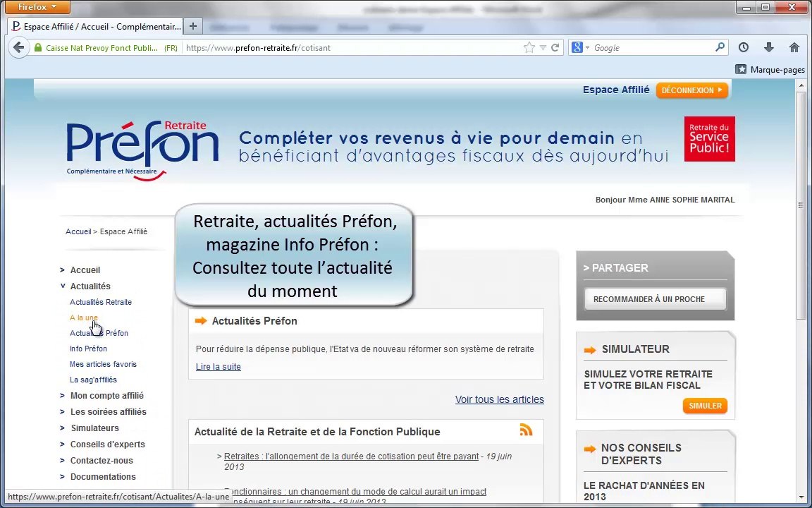Expand Conseils d'experts menu section

click(x=108, y=445)
